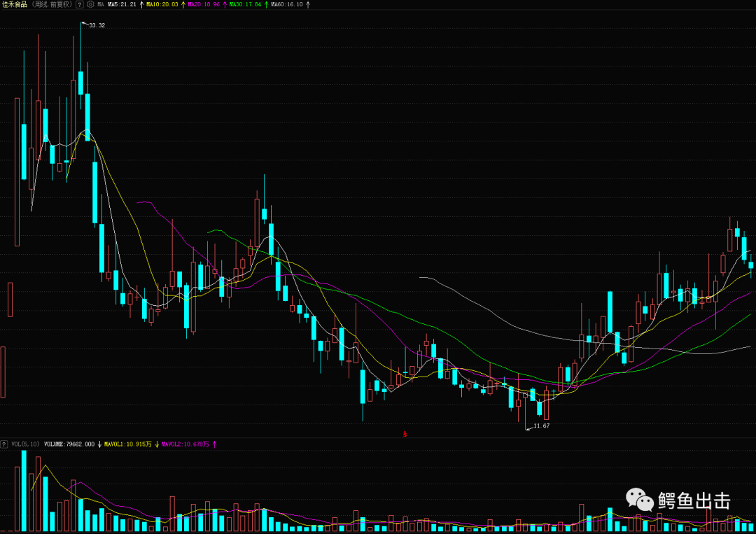
Task: Select the MA60:16.10 indicator value
Action: pos(287,4)
